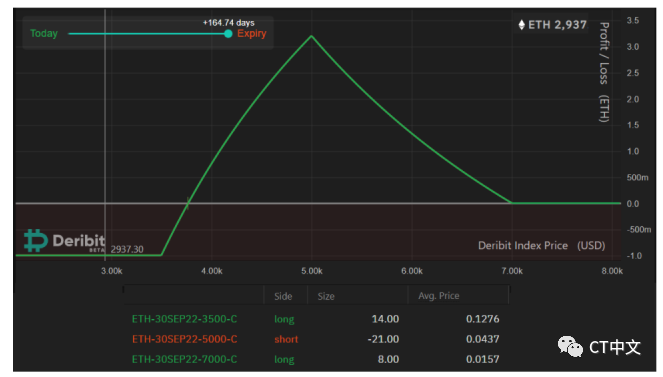Click the 0.1276 average price value
The width and height of the screenshot is (663, 377).
click(x=482, y=319)
